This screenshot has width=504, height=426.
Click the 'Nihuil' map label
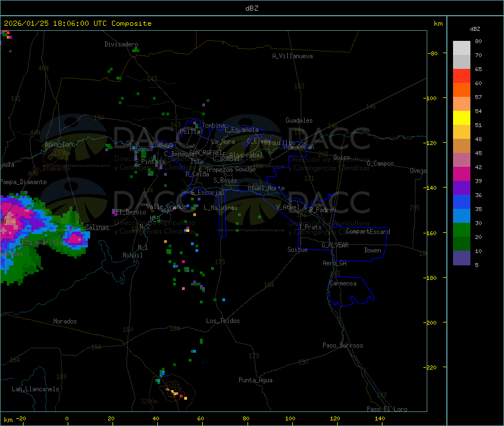pos(133,255)
